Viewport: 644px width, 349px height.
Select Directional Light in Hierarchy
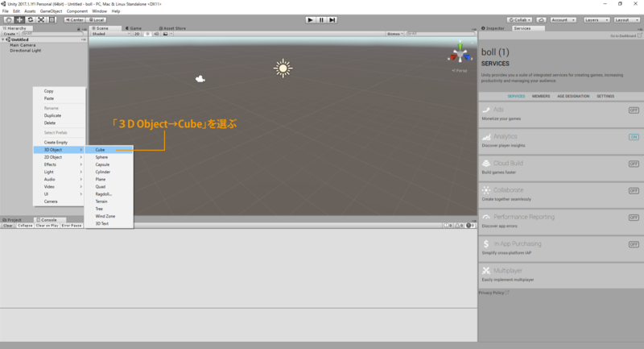26,51
